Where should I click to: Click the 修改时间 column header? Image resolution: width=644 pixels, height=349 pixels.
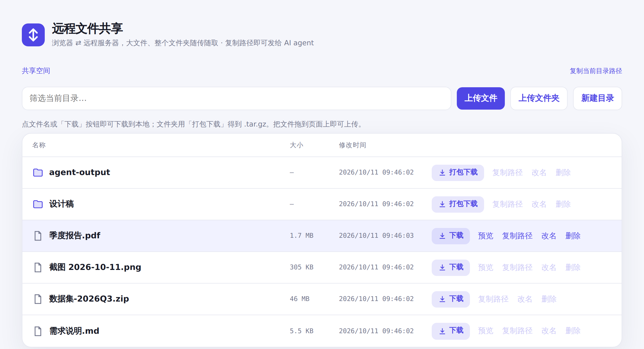[x=353, y=145]
